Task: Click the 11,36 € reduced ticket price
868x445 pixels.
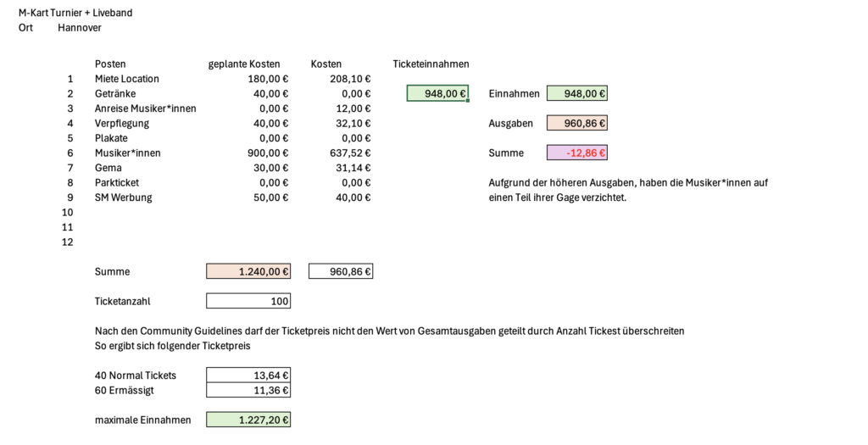Action: click(248, 390)
